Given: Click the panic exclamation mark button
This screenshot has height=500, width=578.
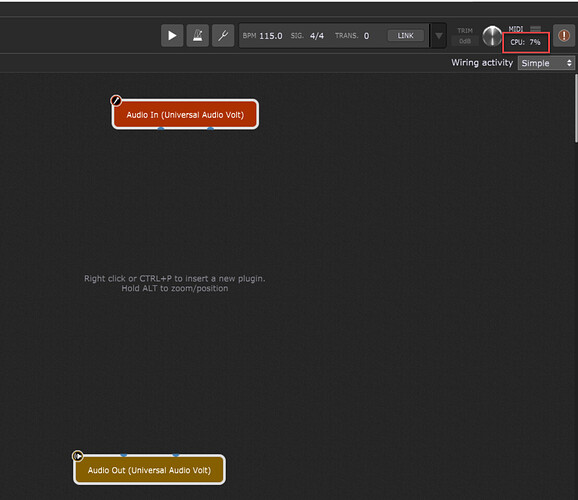Looking at the screenshot, I should click(564, 36).
